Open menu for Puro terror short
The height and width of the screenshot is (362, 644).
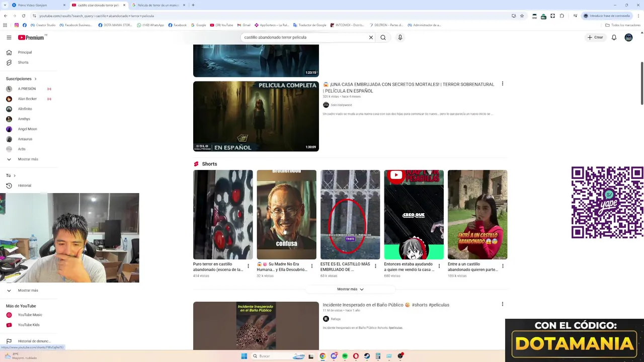[x=248, y=266]
